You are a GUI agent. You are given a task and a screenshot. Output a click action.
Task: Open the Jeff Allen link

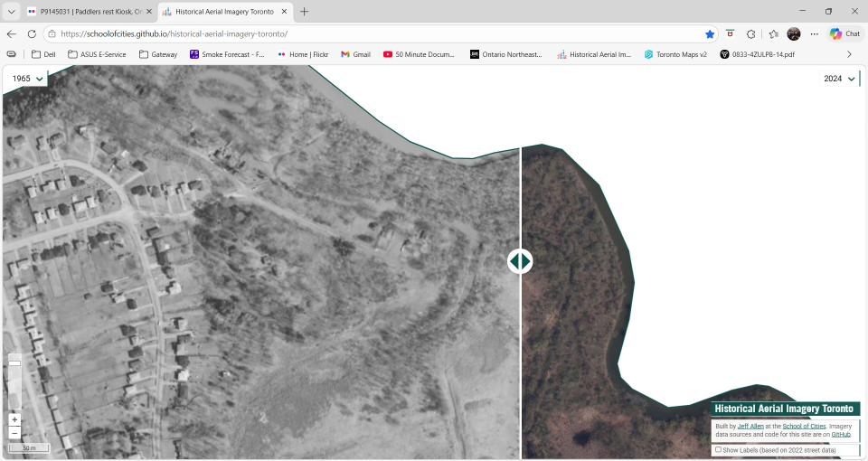750,426
